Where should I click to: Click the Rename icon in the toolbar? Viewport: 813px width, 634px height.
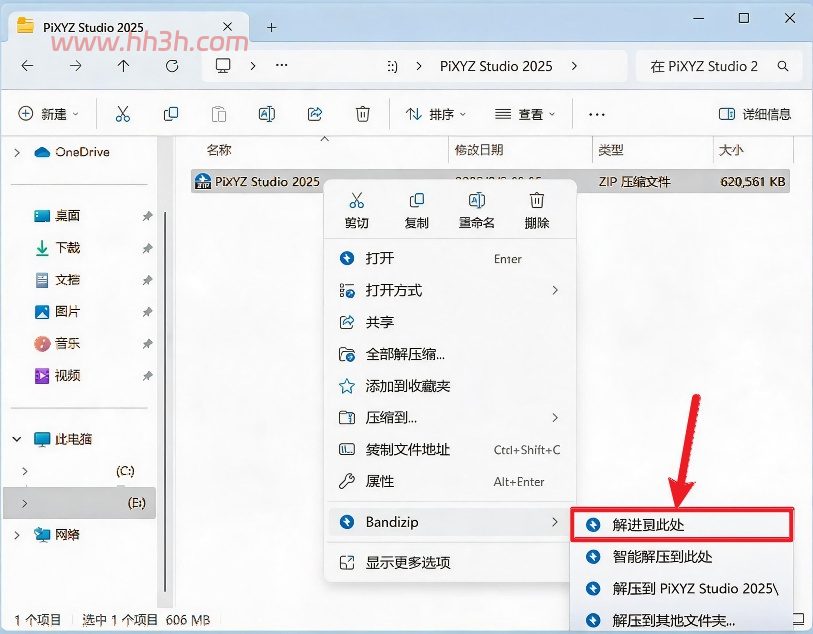click(x=267, y=114)
